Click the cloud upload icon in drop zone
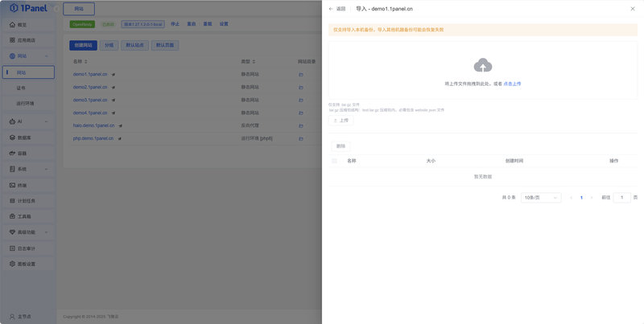This screenshot has width=644, height=324. (x=483, y=65)
